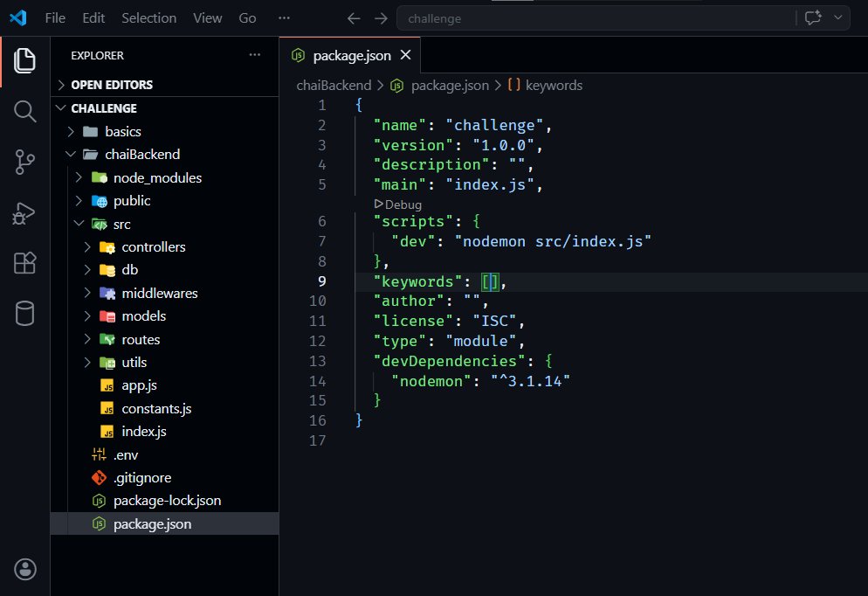Open the overflow menu ellipsis after Go
The image size is (868, 596).
(x=284, y=17)
